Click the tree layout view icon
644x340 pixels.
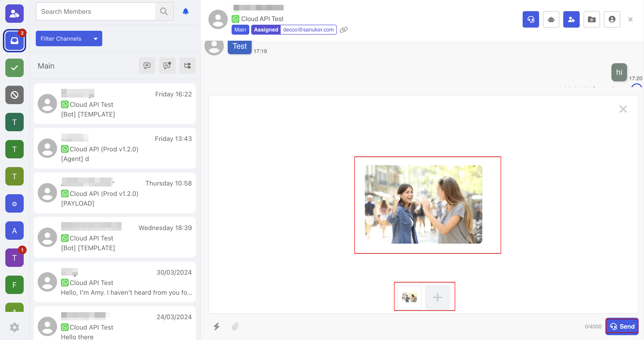click(187, 66)
